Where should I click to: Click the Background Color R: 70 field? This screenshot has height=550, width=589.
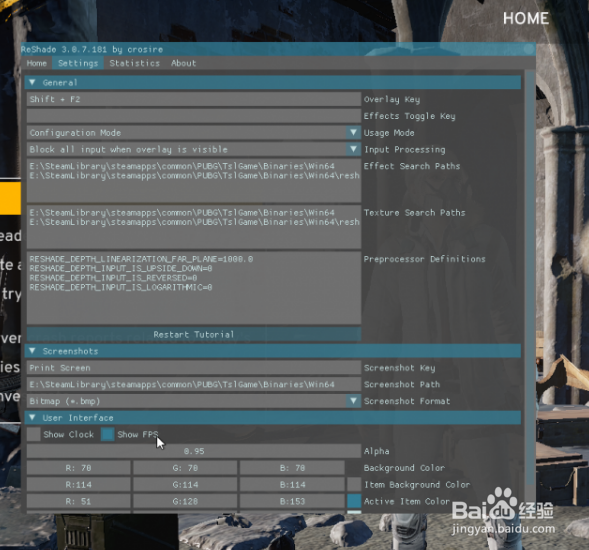click(x=79, y=468)
